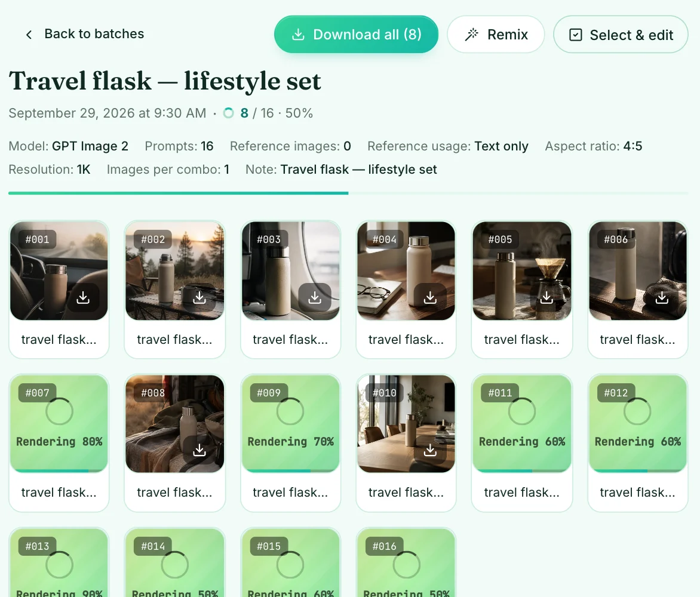
Task: Click the checkbox icon in Select & edit
Action: tap(575, 35)
